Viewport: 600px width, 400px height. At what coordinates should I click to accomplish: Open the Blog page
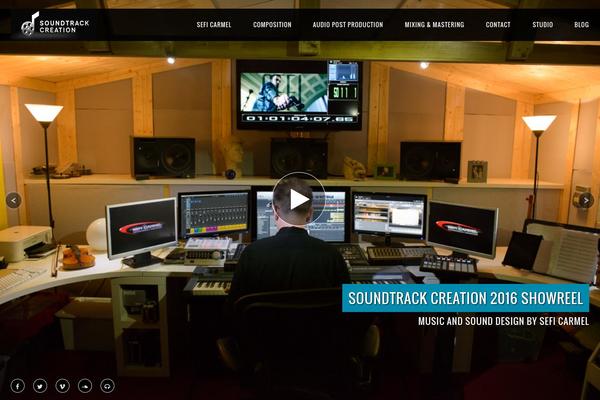(x=581, y=25)
